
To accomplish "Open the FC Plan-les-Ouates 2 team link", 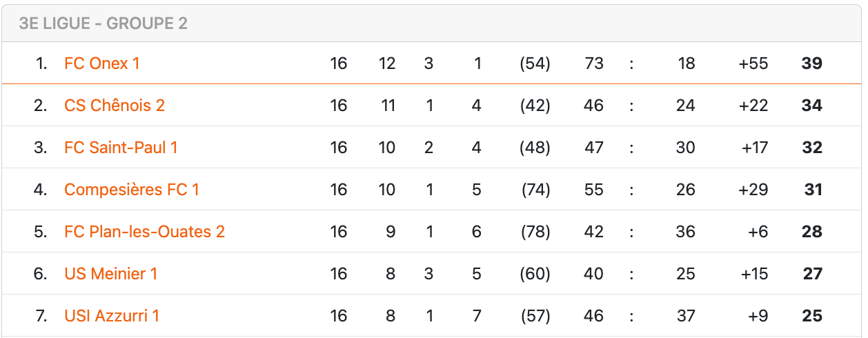I will pos(144,232).
